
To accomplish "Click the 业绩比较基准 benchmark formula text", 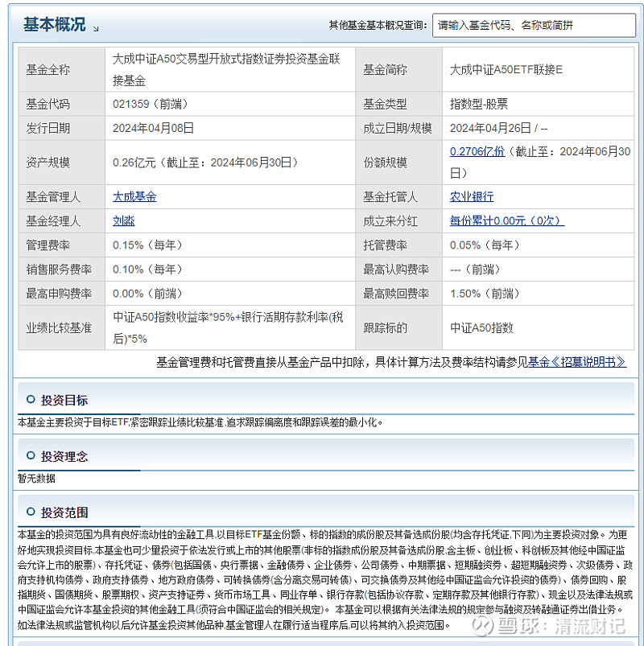I will click(228, 328).
